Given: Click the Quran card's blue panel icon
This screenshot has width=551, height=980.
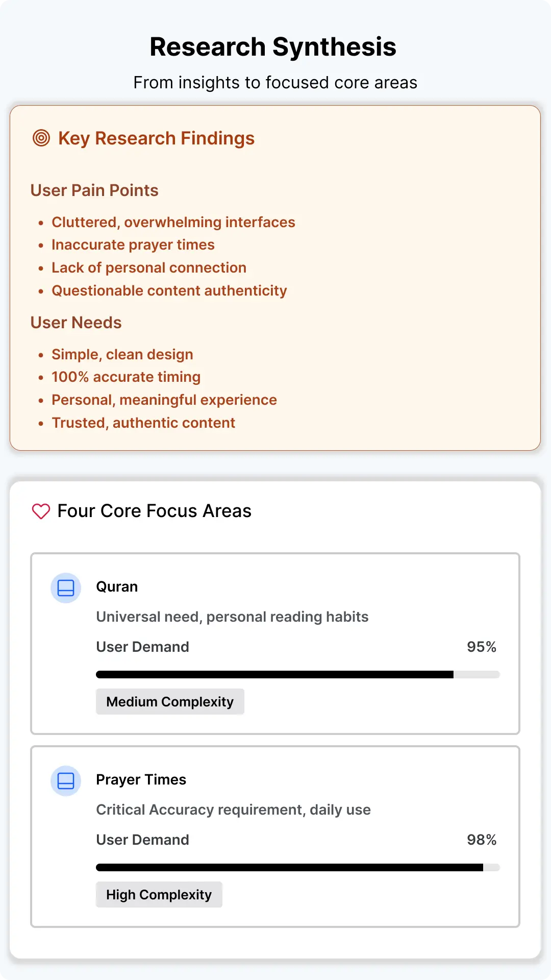Looking at the screenshot, I should click(66, 588).
